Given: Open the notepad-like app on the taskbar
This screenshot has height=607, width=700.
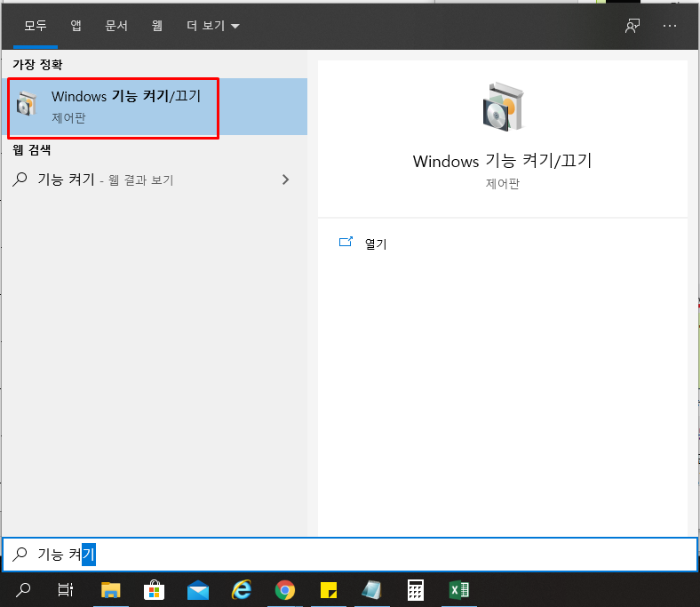Looking at the screenshot, I should [x=372, y=590].
